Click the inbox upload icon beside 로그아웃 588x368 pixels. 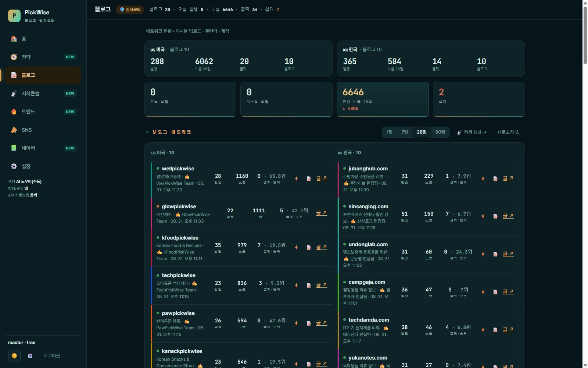click(x=30, y=356)
